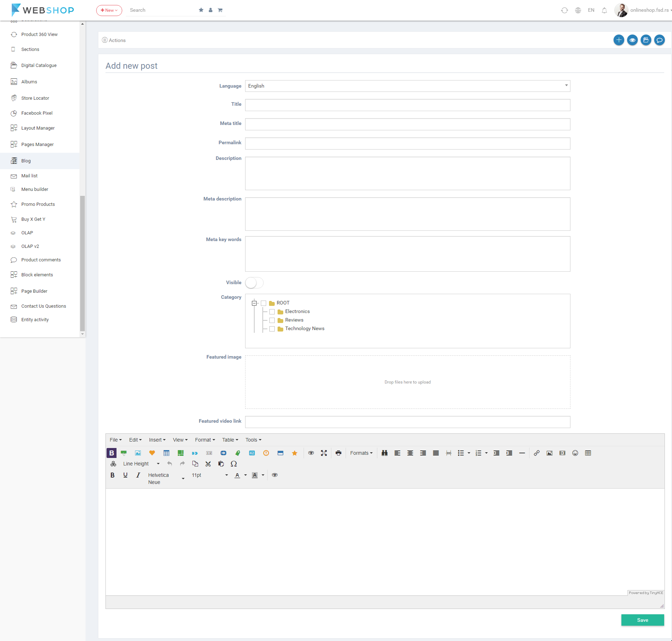Open the editor Format menu

coord(205,440)
